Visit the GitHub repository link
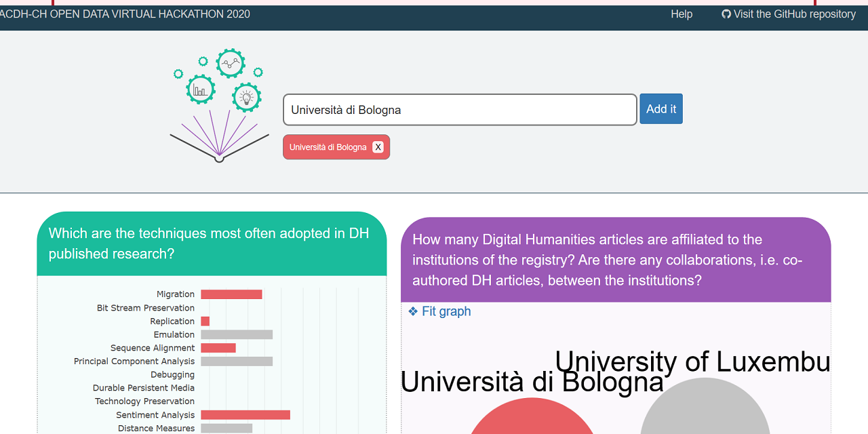The width and height of the screenshot is (868, 434). pyautogui.click(x=794, y=14)
